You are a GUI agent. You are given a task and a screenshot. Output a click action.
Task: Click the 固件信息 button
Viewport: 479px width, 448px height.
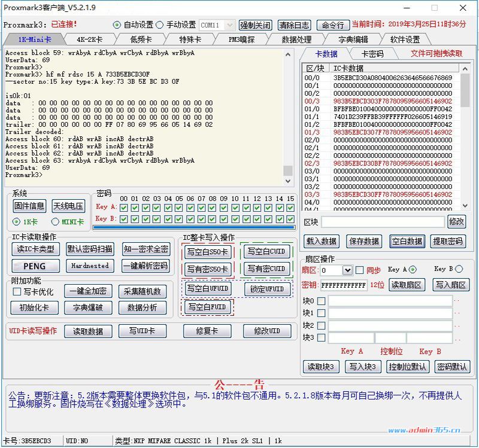coord(29,206)
